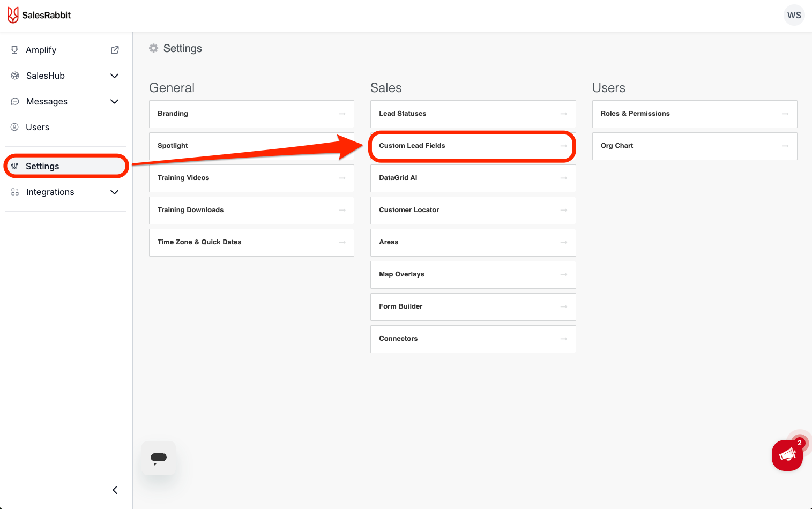The height and width of the screenshot is (509, 812).
Task: Click the SalesHub globe icon
Action: (15, 76)
